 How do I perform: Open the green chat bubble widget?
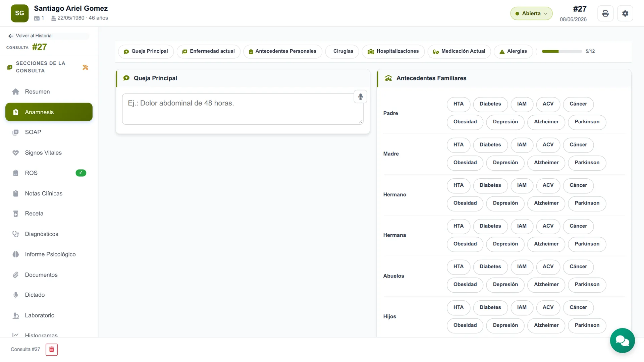(x=622, y=341)
